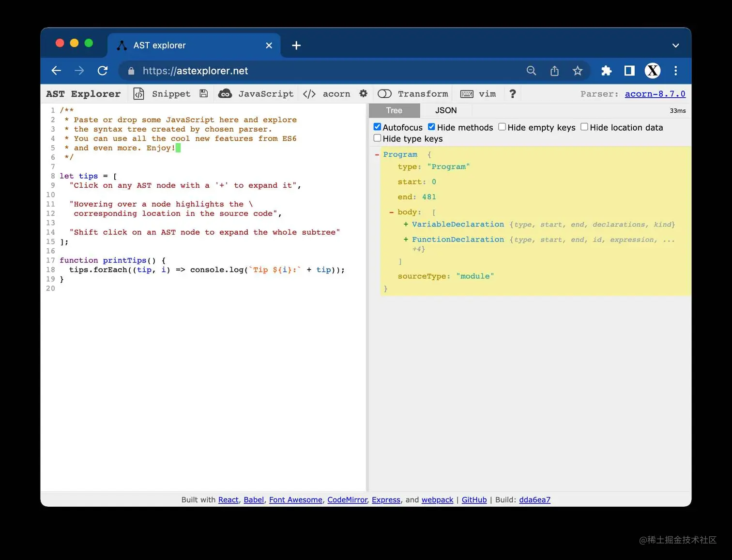732x560 pixels.
Task: Expand the VariableDeclaration node
Action: (x=406, y=225)
